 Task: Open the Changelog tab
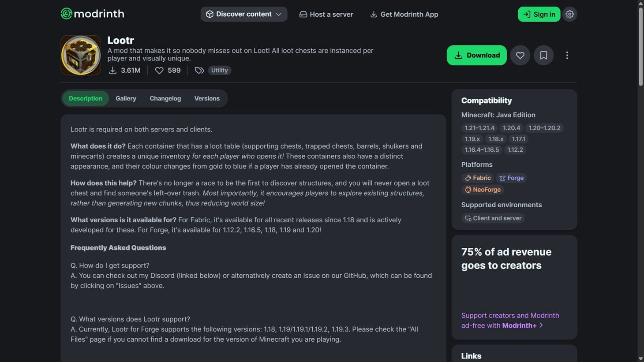tap(165, 98)
